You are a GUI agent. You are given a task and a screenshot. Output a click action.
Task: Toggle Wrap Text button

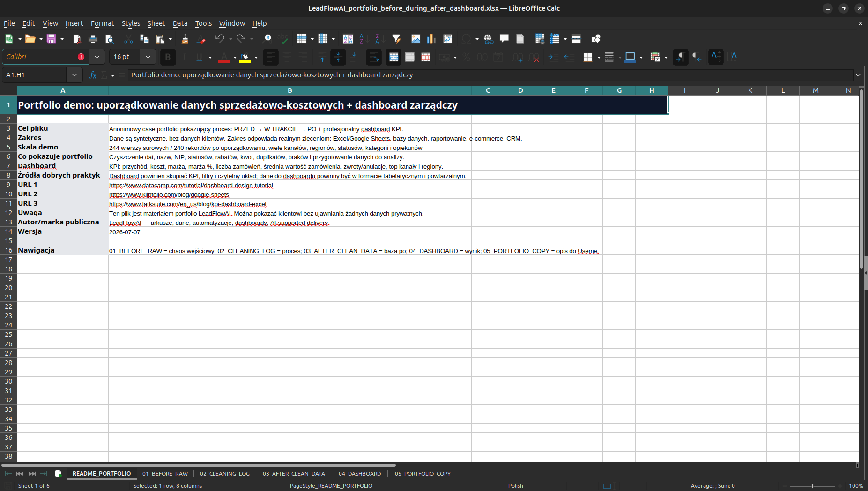click(x=373, y=57)
